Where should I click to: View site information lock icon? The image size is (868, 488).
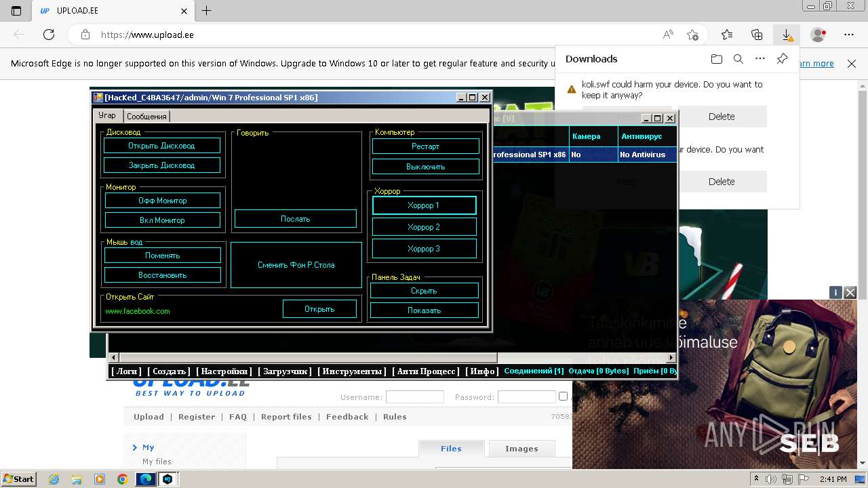85,35
